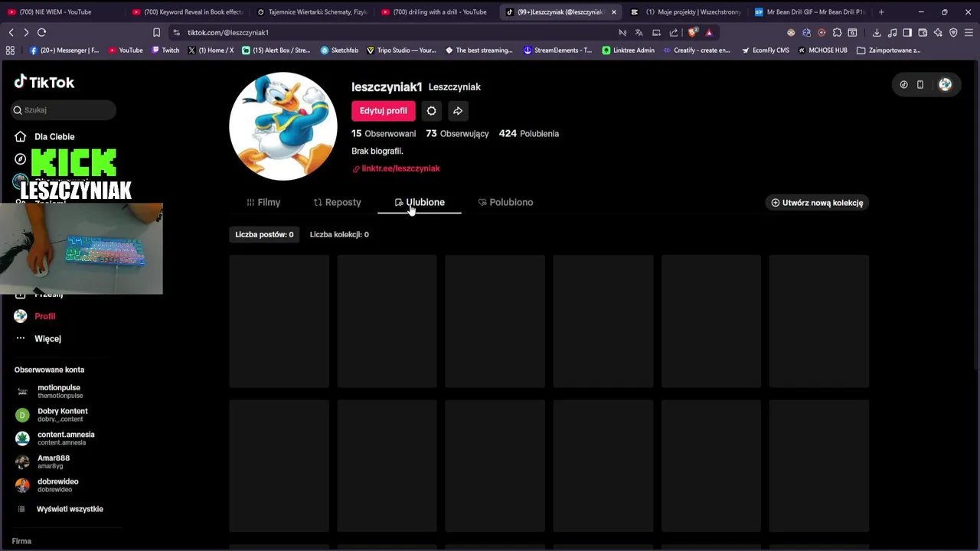The width and height of the screenshot is (980, 551).
Task: Focus the Szukaj search field
Action: pos(64,110)
